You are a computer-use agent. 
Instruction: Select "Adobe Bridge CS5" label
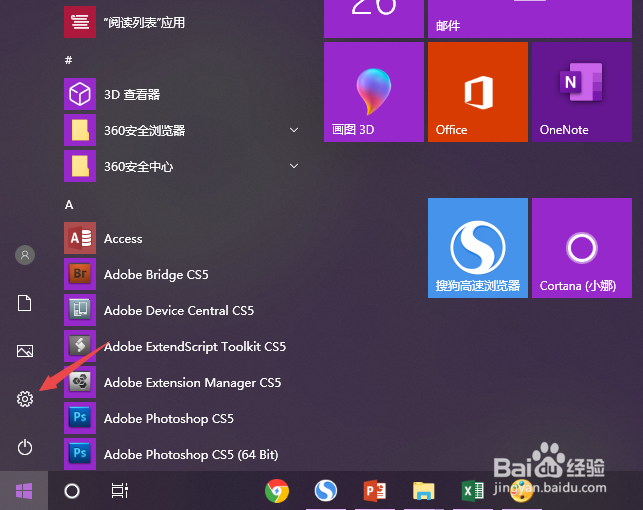pos(156,274)
